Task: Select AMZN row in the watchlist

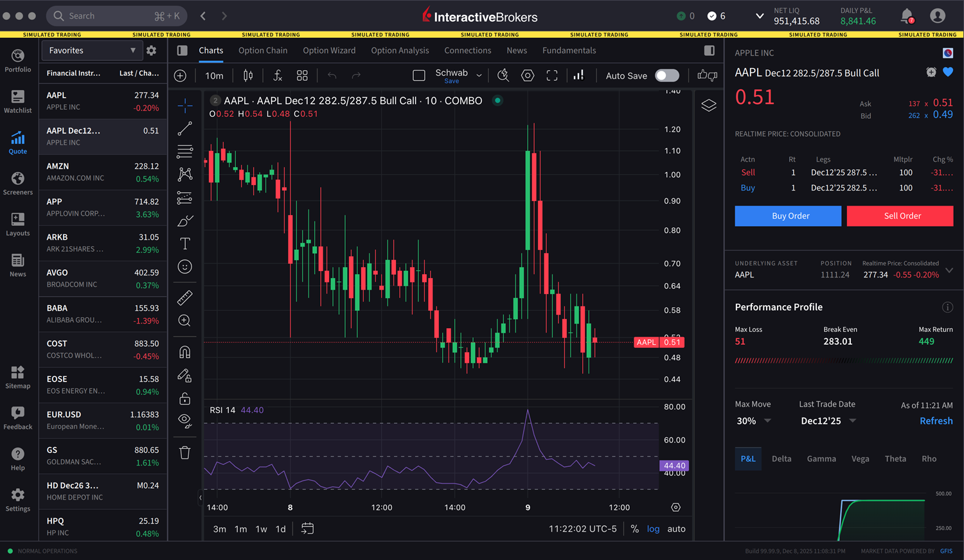Action: (x=103, y=172)
